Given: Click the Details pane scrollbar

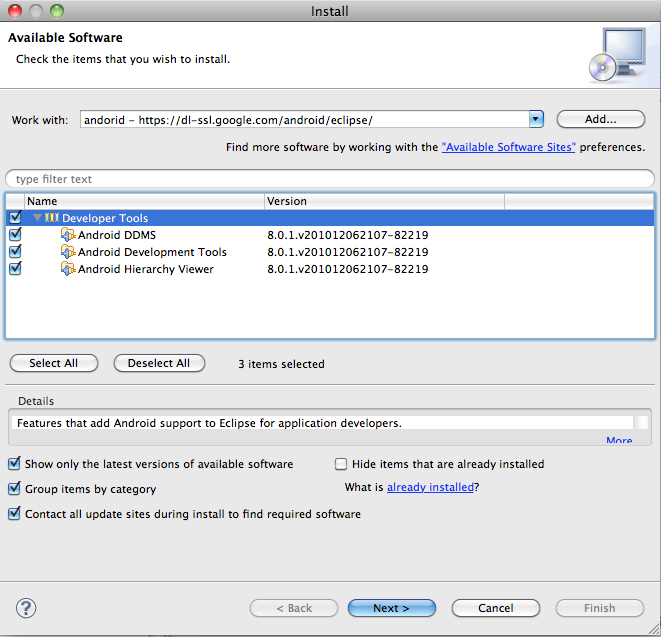Looking at the screenshot, I should coord(642,422).
